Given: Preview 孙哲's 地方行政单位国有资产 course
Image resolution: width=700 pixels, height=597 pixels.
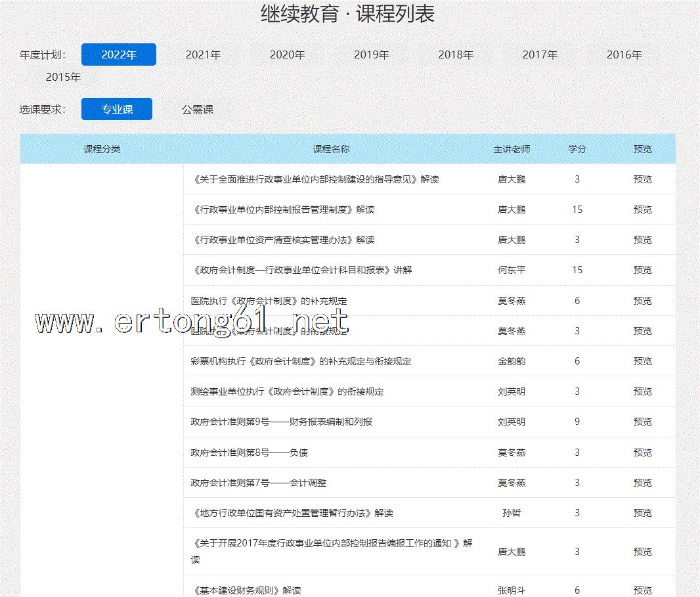Looking at the screenshot, I should pyautogui.click(x=642, y=513).
